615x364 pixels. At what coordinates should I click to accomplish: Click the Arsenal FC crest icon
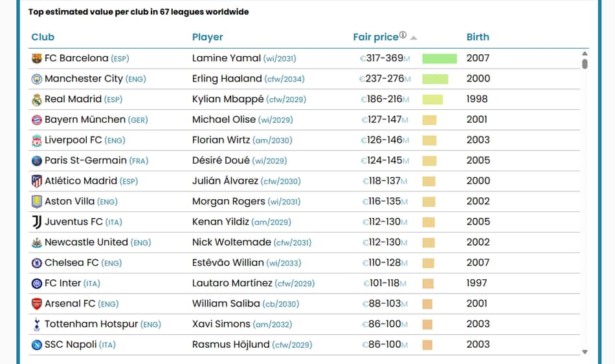pos(36,304)
